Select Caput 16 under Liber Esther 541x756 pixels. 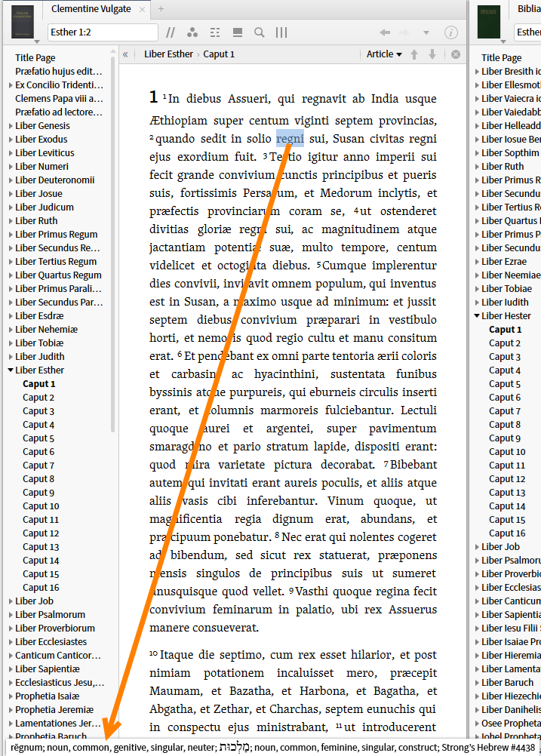[x=41, y=588]
